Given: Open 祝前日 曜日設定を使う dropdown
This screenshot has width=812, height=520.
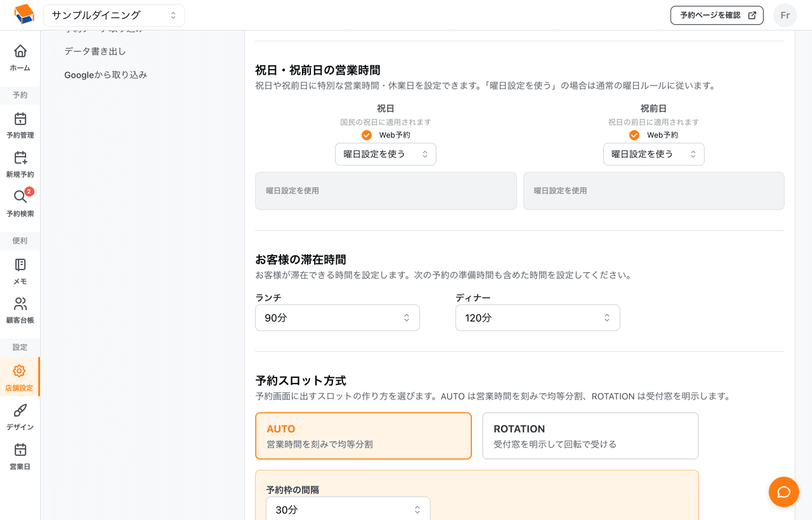Looking at the screenshot, I should [654, 154].
